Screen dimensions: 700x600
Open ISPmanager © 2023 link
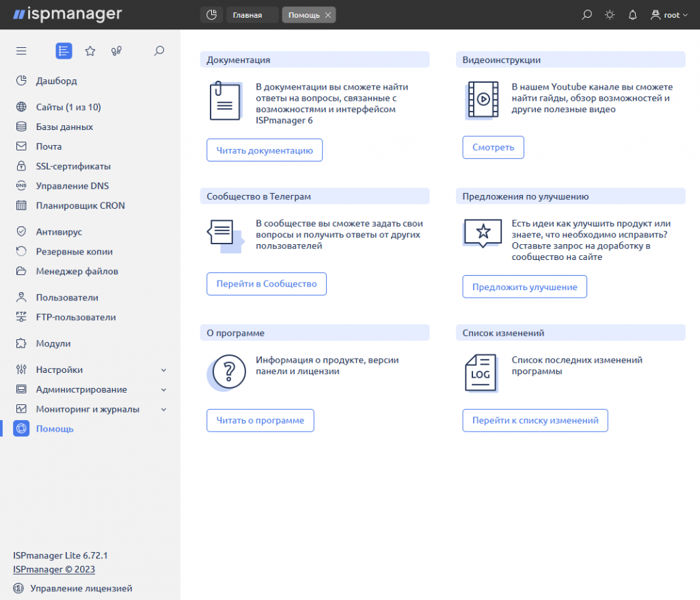point(54,570)
